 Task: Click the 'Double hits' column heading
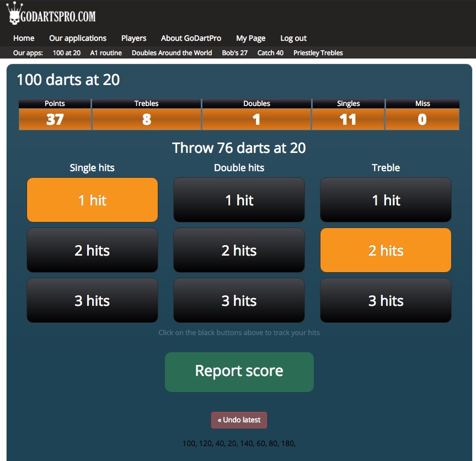point(239,168)
